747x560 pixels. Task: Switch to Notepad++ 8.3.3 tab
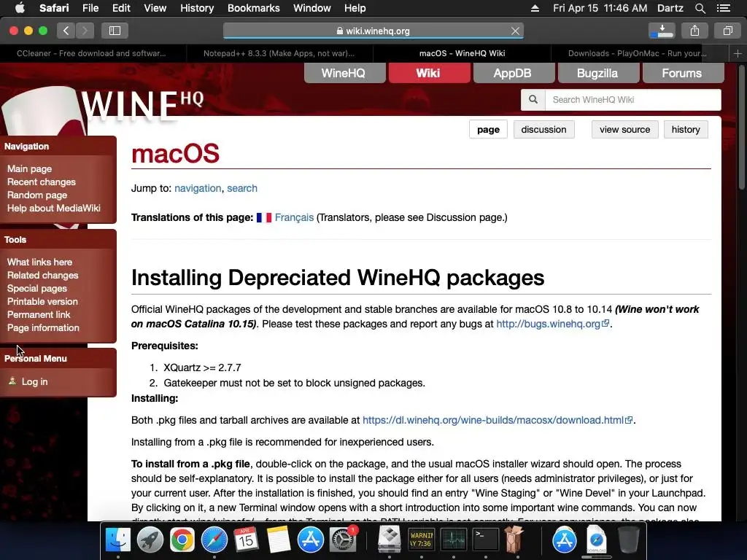[279, 53]
